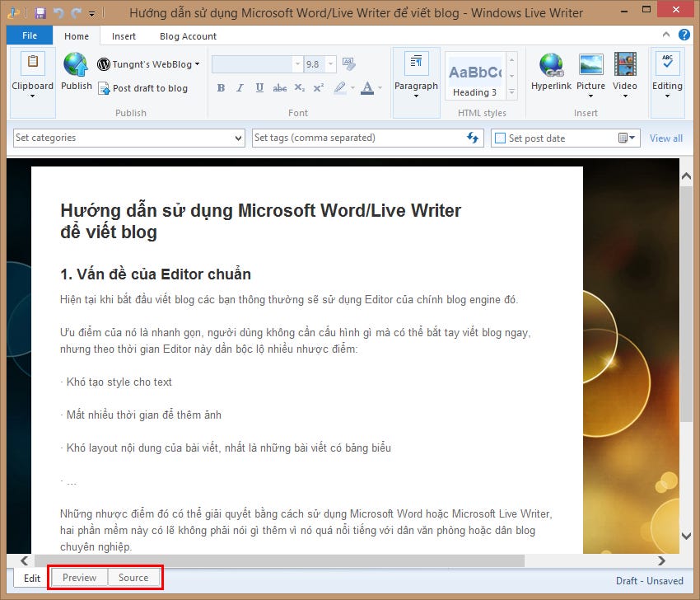Click the horizontal scrollbar left arrow

point(24,560)
